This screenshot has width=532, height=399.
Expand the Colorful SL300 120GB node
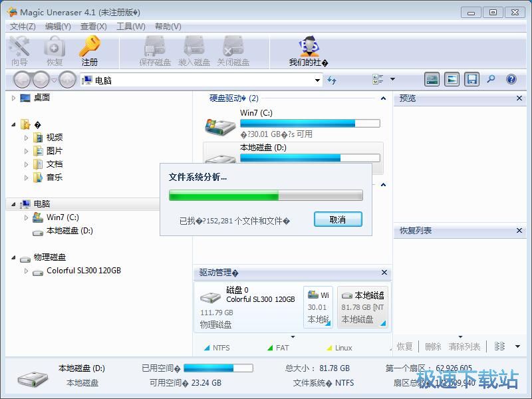(26, 271)
